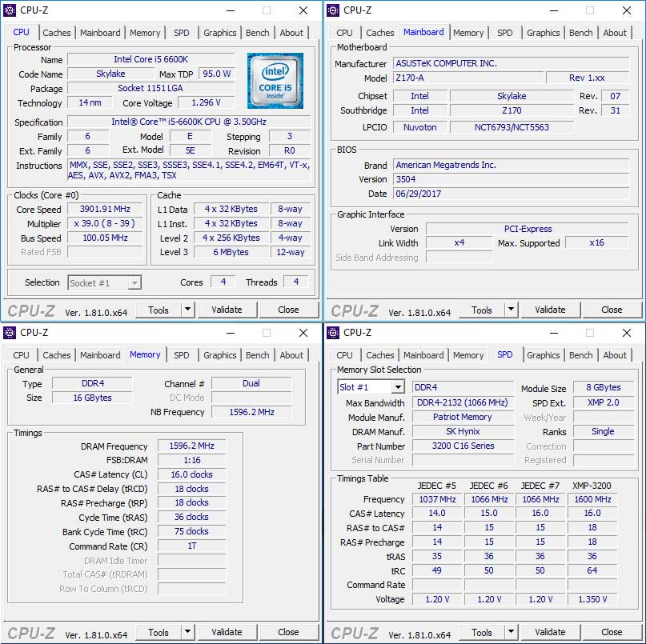
Task: Click Validate button in Memory window
Action: click(227, 632)
